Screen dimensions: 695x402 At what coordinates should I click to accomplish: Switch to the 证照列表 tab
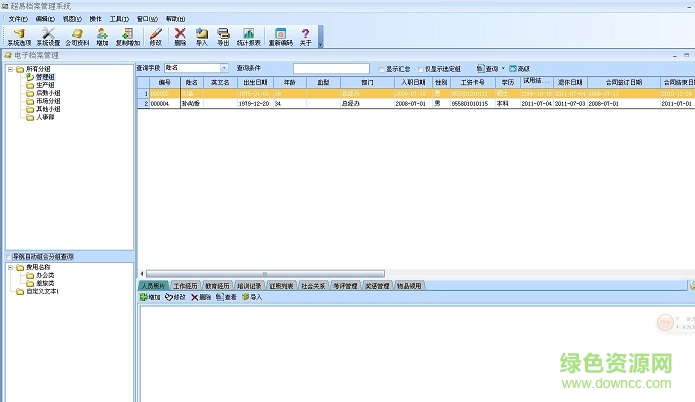click(281, 286)
